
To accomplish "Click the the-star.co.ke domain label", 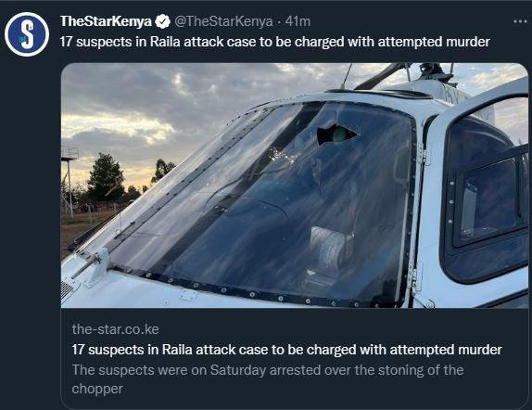I will point(115,329).
